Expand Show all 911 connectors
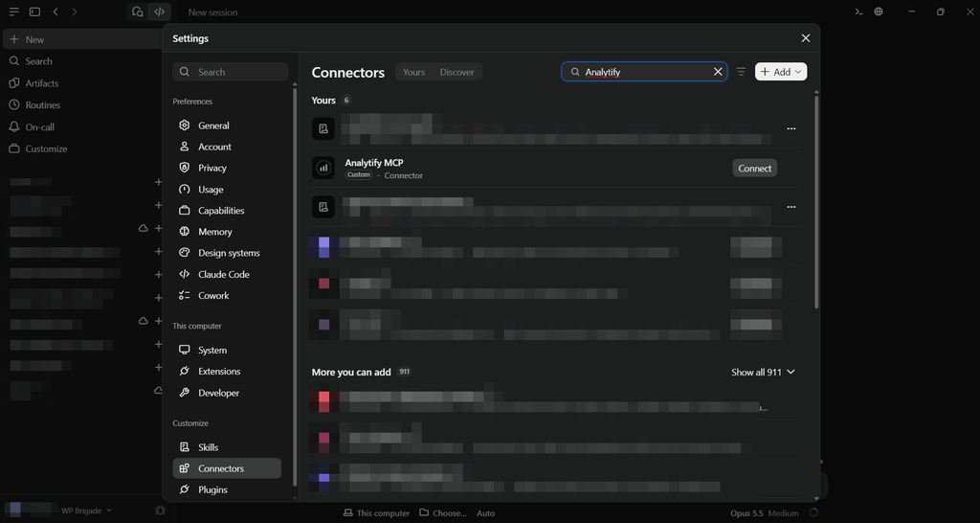The height and width of the screenshot is (523, 980). pos(763,373)
